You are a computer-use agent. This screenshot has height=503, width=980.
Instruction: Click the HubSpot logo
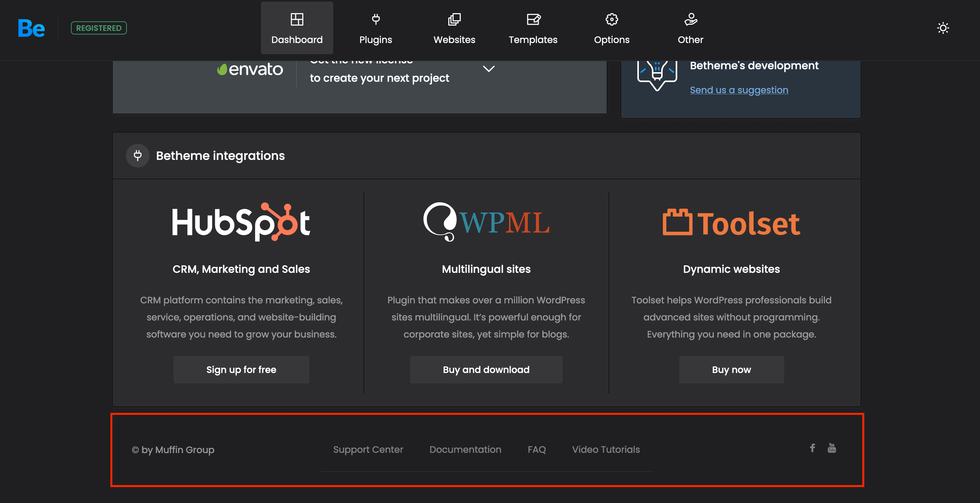241,222
